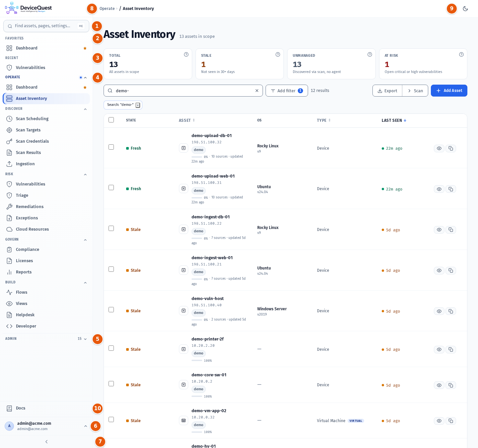Image resolution: width=478 pixels, height=448 pixels.
Task: Open help icon on Stale card
Action: [x=278, y=54]
